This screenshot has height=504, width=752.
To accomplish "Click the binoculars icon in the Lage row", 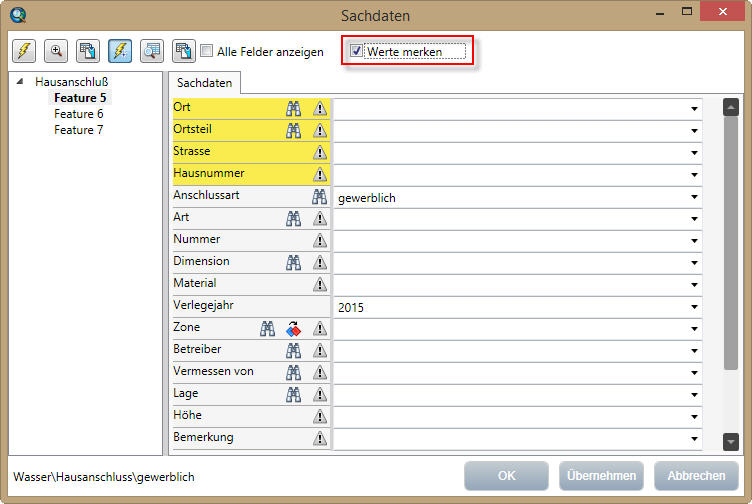I will [x=294, y=394].
